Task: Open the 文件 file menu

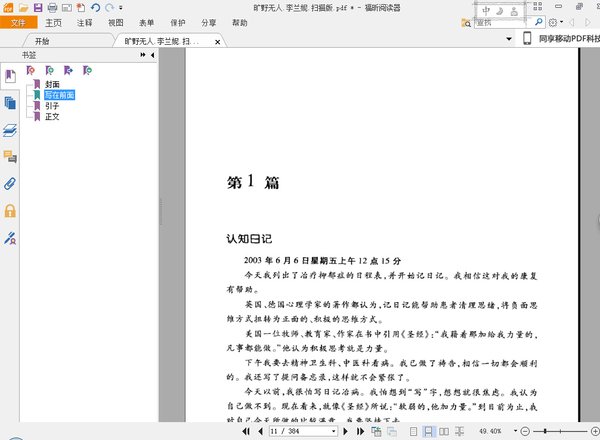Action: [18, 21]
